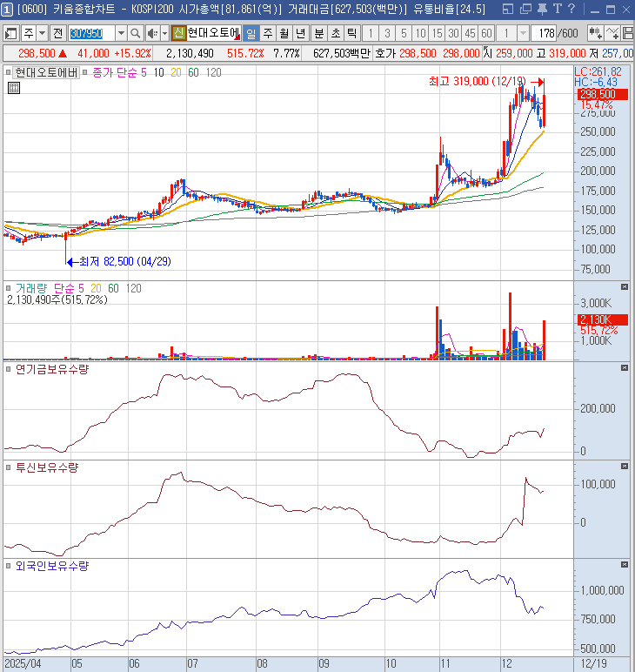Viewport: 635px width, 672px height.
Task: Click the left panel layout icon in toolbar
Action: pyautogui.click(x=11, y=33)
